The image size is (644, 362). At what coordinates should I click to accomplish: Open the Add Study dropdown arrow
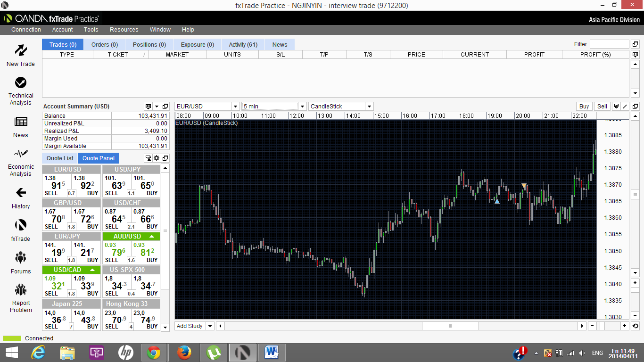click(x=210, y=326)
